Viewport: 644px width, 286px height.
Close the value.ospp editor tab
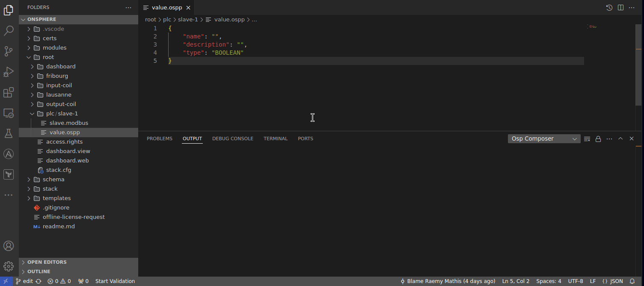188,8
